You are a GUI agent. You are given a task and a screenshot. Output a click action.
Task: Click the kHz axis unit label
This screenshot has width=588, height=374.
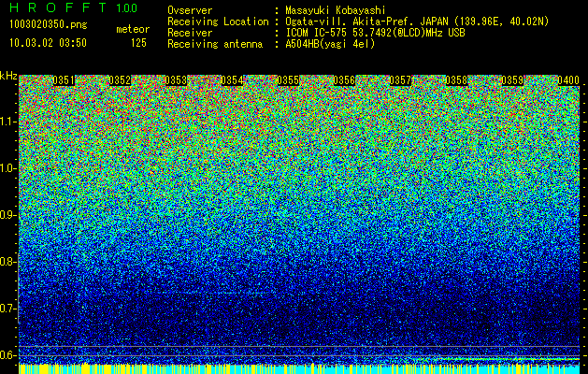(8, 76)
